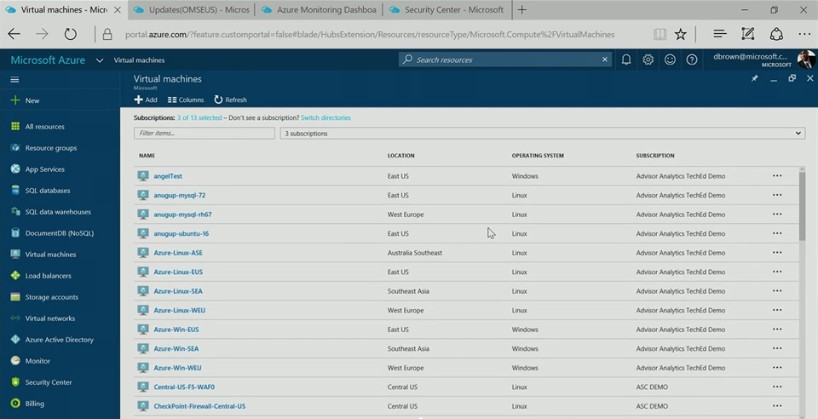Open the browser web note icon
Image resolution: width=818 pixels, height=419 pixels.
(x=748, y=34)
